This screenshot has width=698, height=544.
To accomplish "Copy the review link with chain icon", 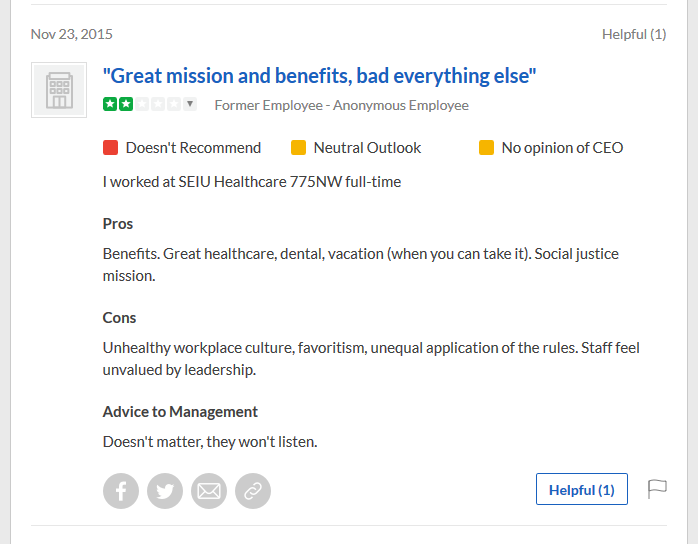I will click(x=253, y=491).
